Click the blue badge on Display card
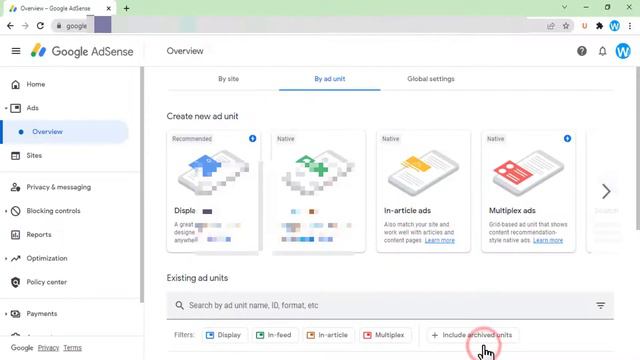 tap(253, 139)
